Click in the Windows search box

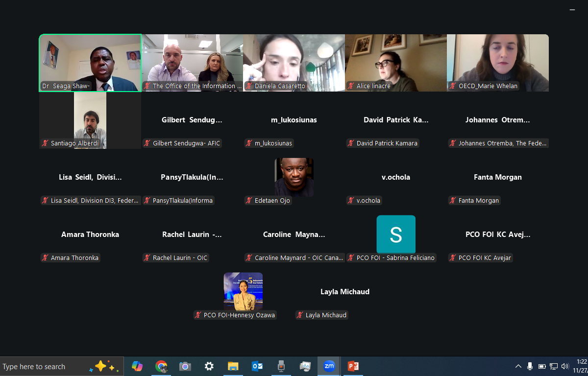click(44, 367)
